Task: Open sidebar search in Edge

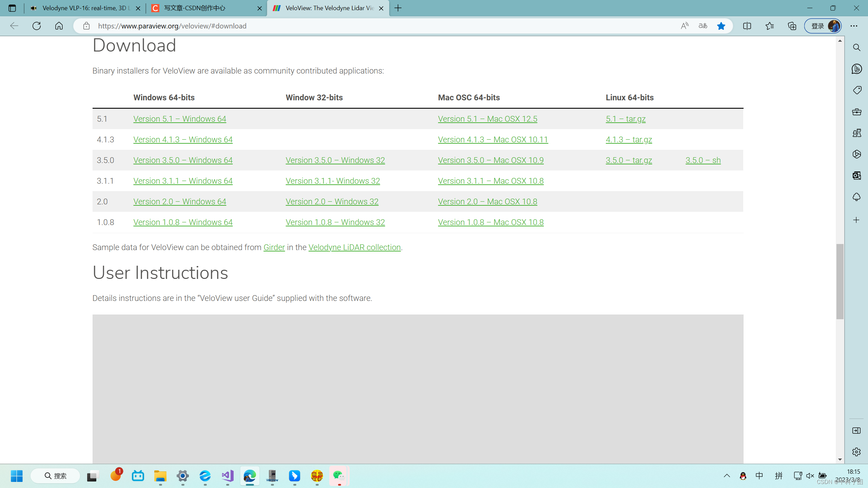Action: tap(856, 47)
